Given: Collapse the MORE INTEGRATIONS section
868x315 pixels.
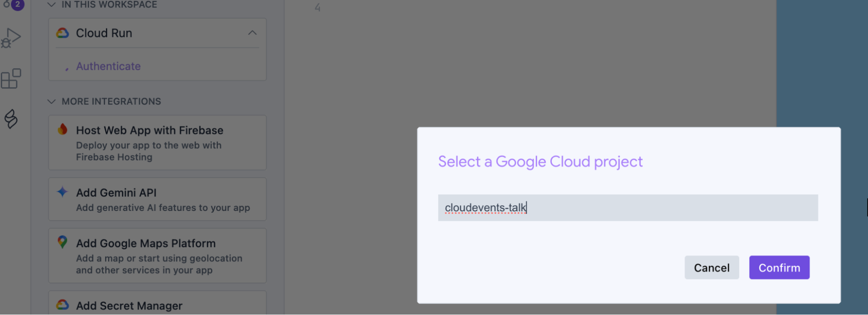Looking at the screenshot, I should [x=52, y=102].
